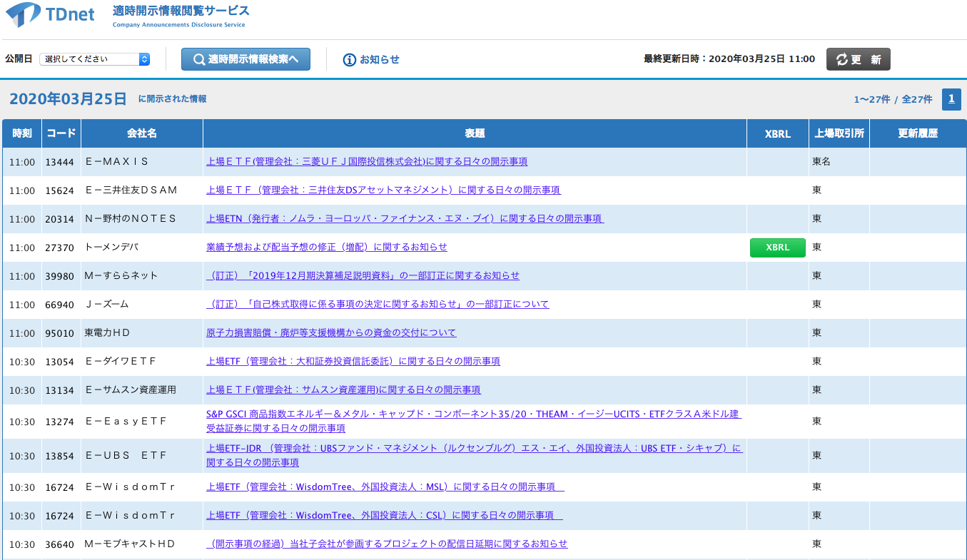Viewport: 967px width, 560px height.
Task: Click company name トーメンデバ
Action: pyautogui.click(x=111, y=248)
